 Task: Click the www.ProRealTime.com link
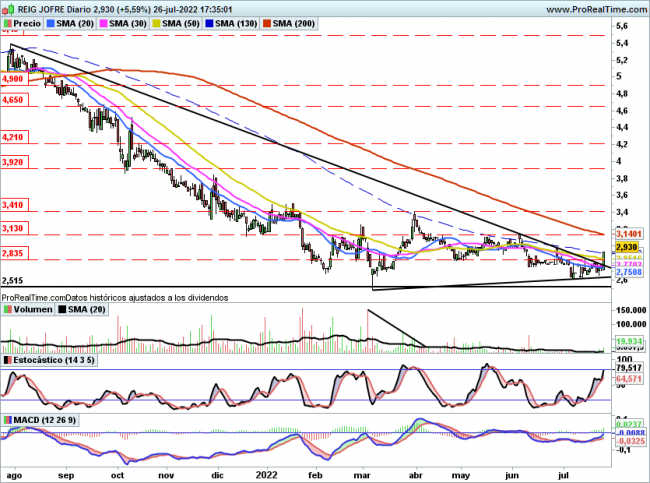tap(597, 9)
